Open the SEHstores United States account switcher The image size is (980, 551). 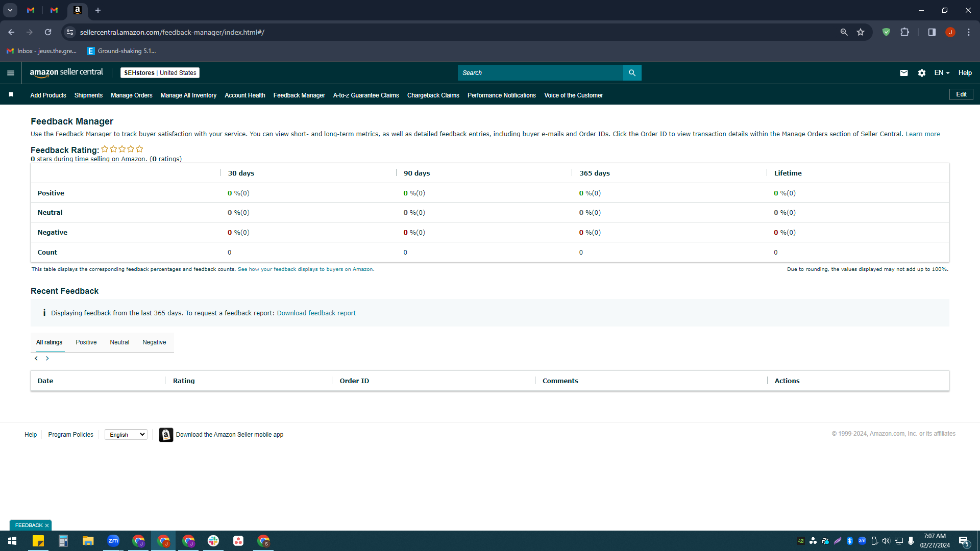coord(160,73)
